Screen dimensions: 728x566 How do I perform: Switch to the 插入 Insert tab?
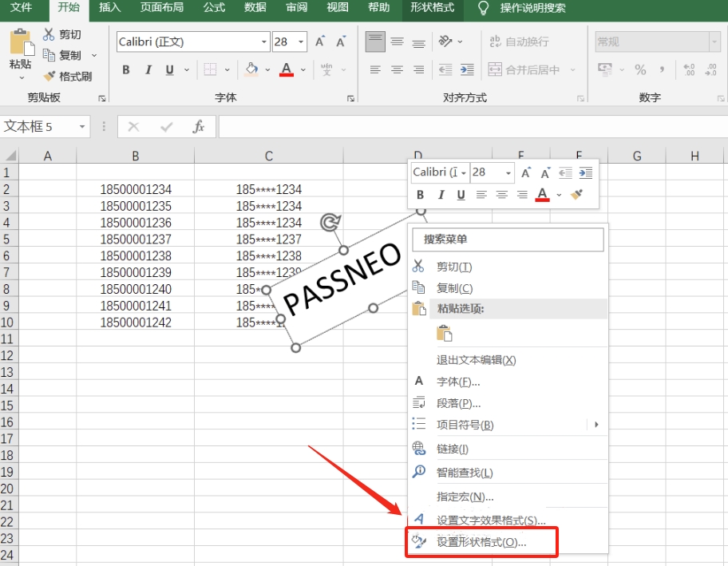pos(109,8)
